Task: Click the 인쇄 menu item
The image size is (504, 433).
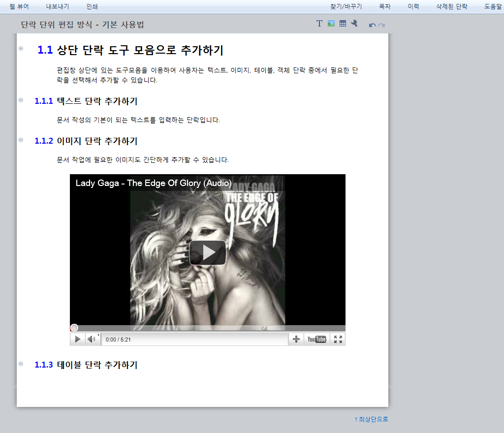Action: [x=92, y=6]
